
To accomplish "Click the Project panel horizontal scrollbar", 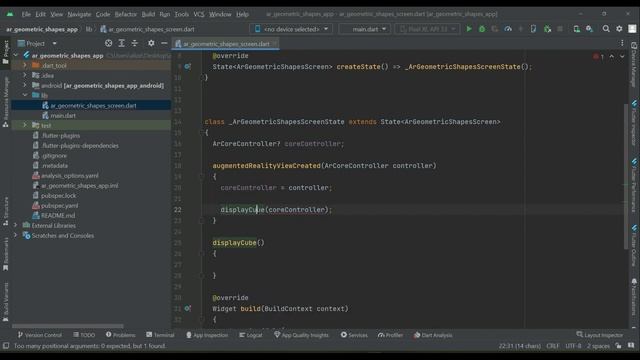I will coord(68,326).
